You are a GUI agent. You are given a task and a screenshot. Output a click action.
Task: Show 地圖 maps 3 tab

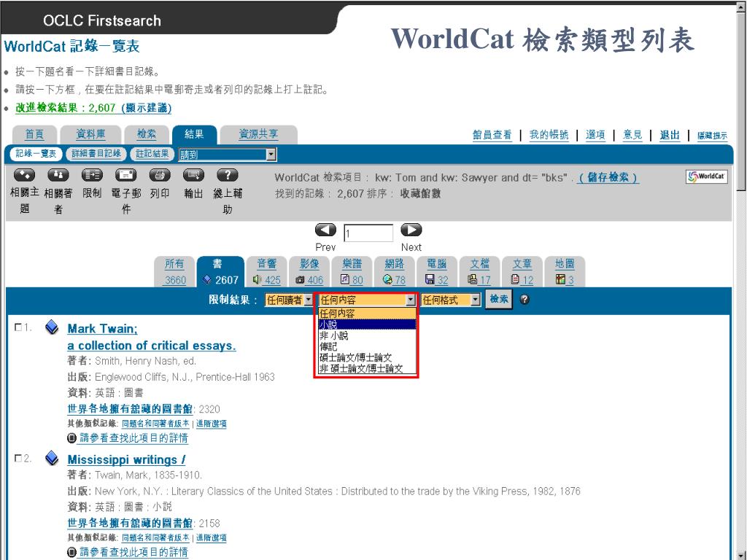[565, 271]
